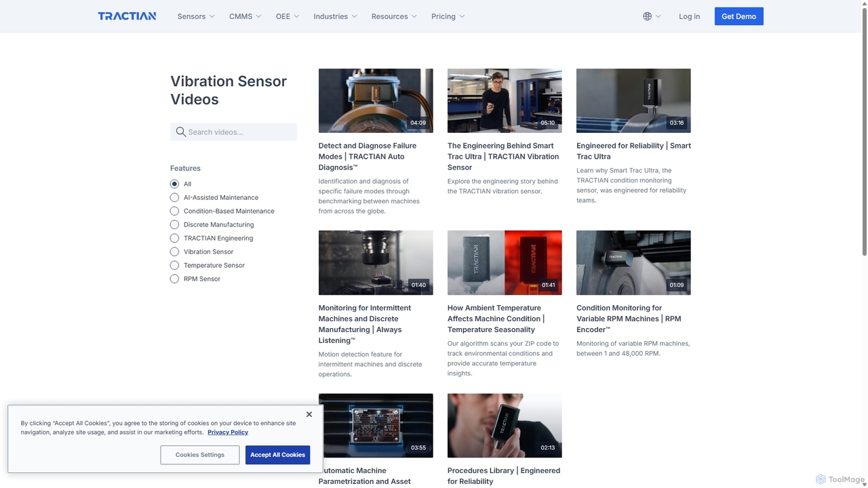Click the Get Demo button
Viewport: 868px width, 488px height.
[x=738, y=16]
